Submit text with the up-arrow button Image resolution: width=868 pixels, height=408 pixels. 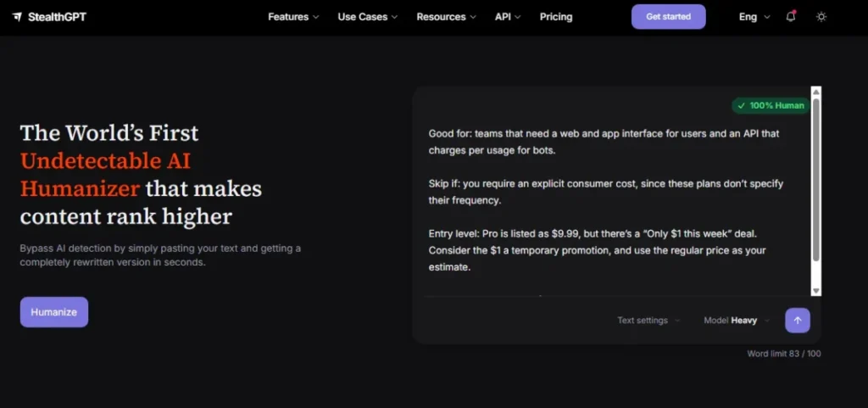tap(797, 321)
